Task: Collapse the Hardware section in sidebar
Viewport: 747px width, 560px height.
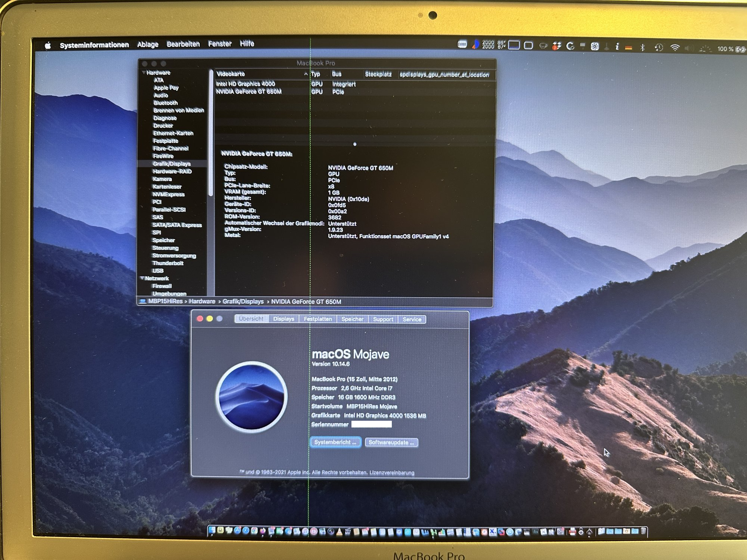Action: pos(144,73)
